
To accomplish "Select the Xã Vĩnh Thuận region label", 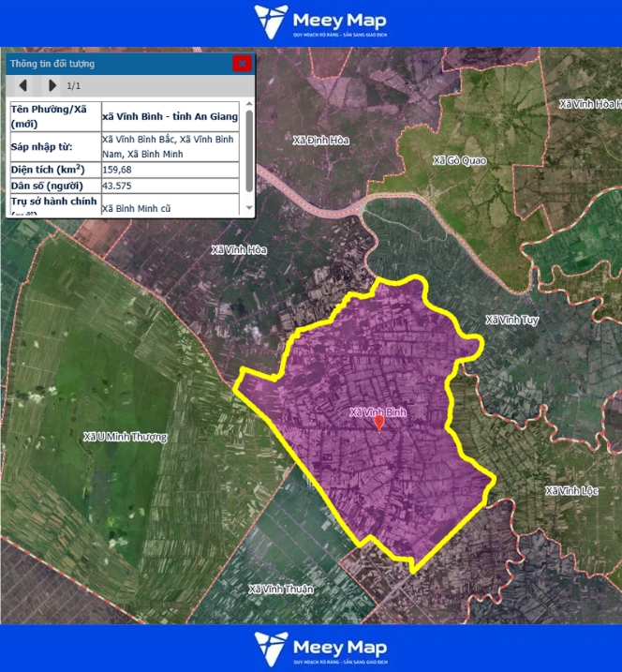I will tap(281, 590).
